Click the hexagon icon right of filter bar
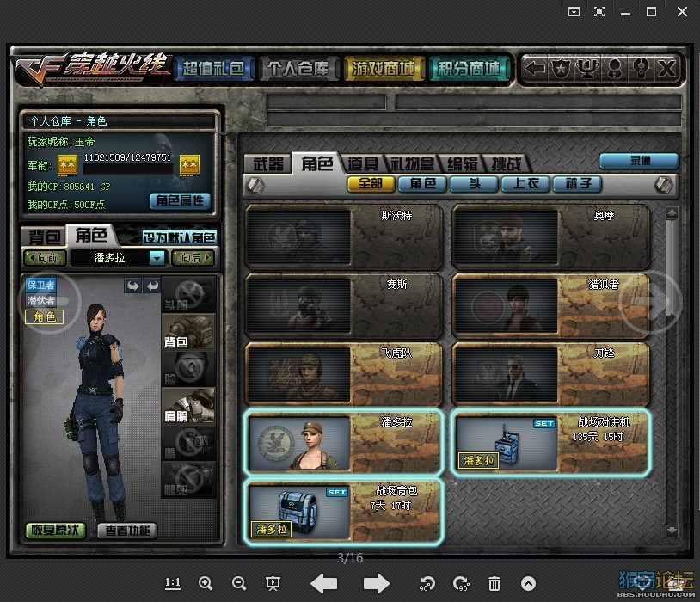 (x=663, y=185)
